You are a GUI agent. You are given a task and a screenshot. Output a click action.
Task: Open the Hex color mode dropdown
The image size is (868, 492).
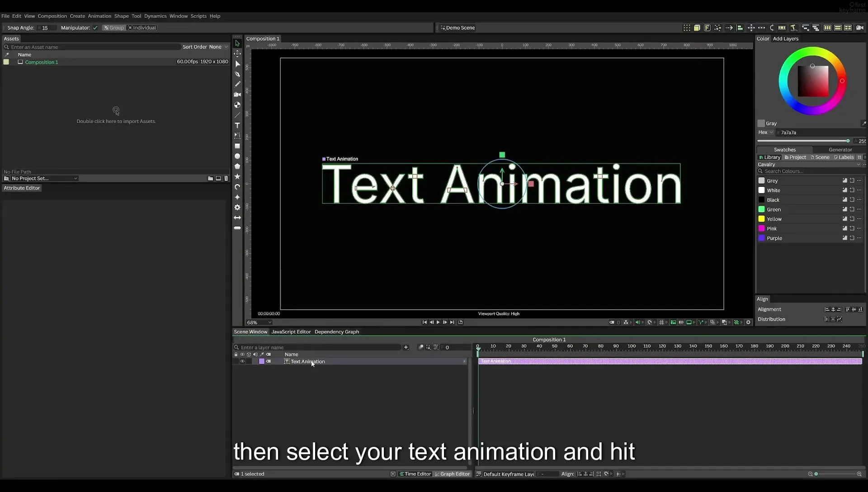click(765, 132)
